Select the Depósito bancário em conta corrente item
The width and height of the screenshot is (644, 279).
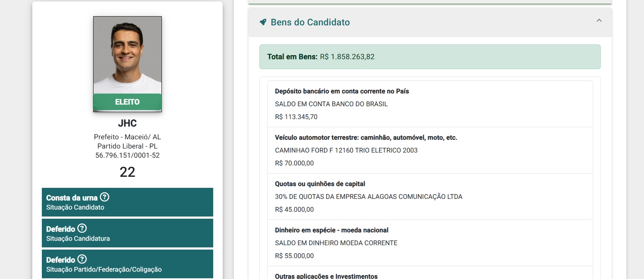pos(430,104)
